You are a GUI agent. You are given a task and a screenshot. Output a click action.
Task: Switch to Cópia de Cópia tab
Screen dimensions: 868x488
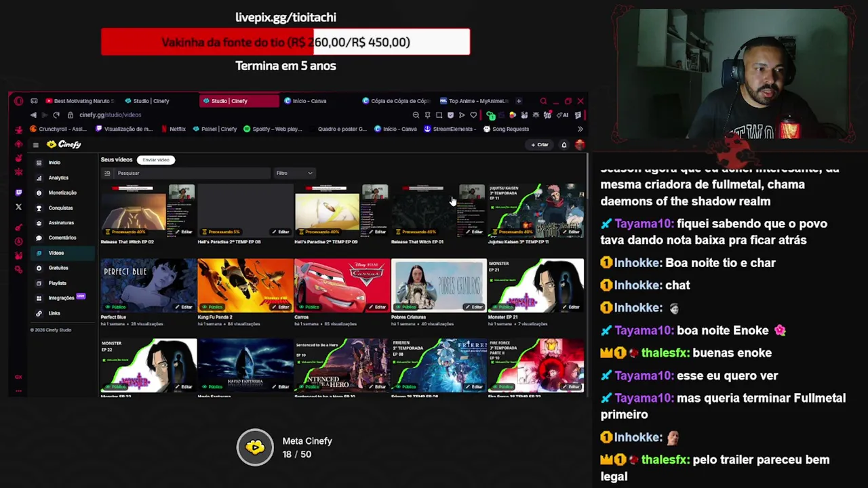[397, 101]
